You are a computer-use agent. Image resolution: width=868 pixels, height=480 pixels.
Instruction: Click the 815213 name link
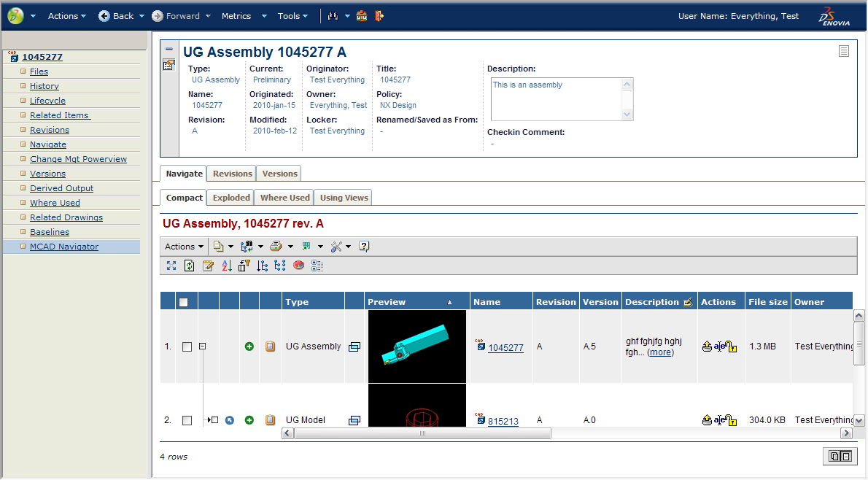point(503,421)
